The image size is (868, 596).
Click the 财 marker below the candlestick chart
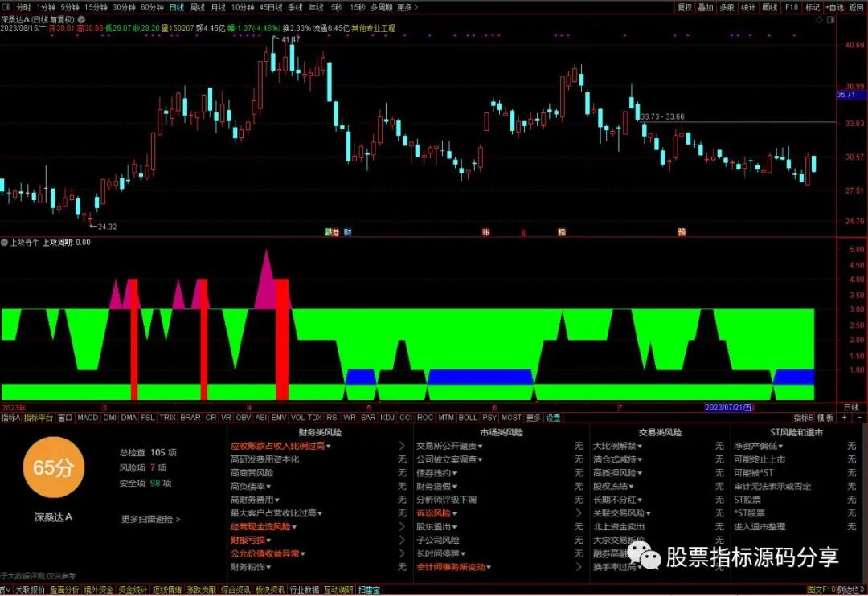(347, 232)
